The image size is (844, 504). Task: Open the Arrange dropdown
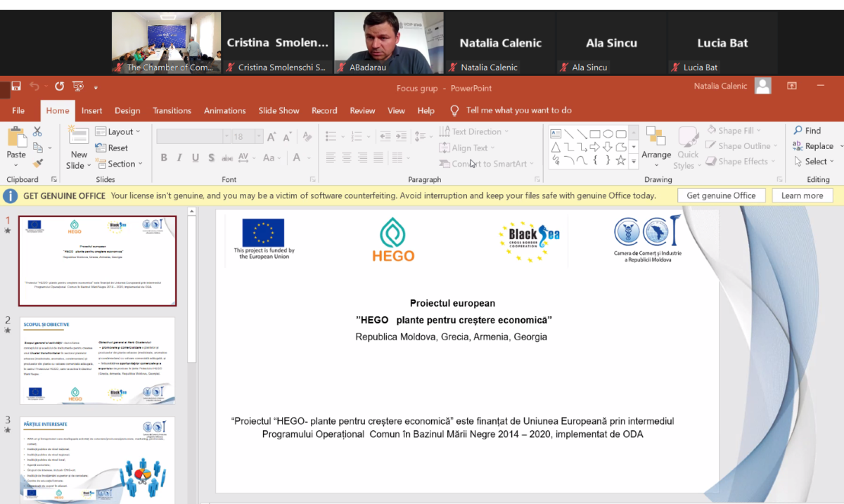coord(656,146)
